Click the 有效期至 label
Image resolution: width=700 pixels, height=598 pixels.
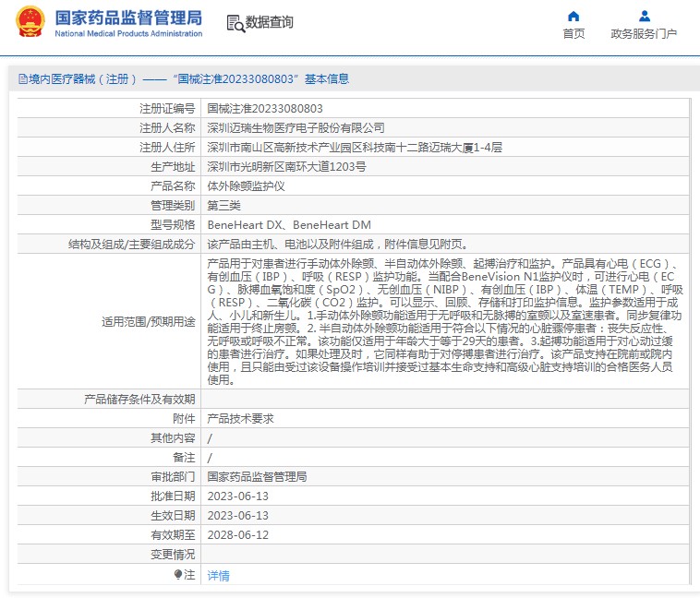(174, 535)
